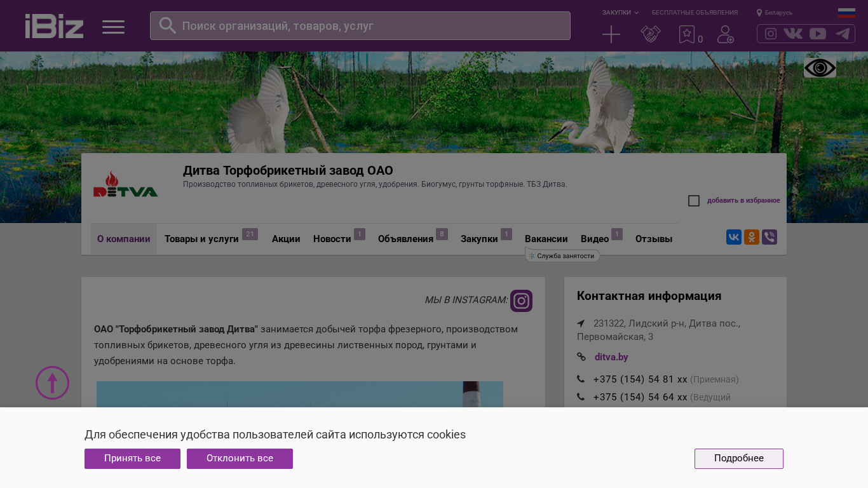Toggle the accessibility eye view mode

point(820,67)
